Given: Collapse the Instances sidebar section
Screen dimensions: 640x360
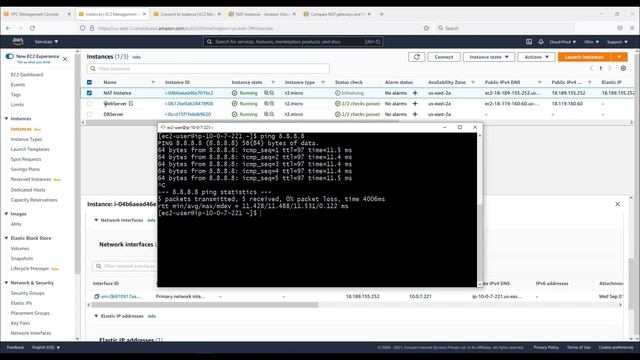Looking at the screenshot, I should coord(6,118).
